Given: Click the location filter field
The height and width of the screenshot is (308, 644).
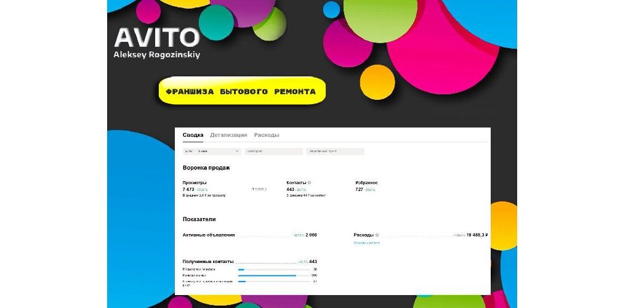Looking at the screenshot, I should pyautogui.click(x=335, y=151).
